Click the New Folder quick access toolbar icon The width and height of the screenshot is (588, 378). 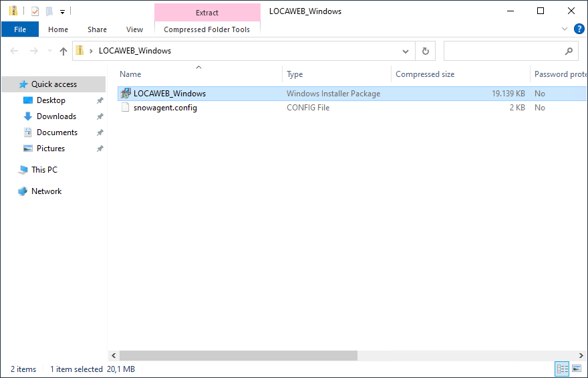(x=49, y=11)
